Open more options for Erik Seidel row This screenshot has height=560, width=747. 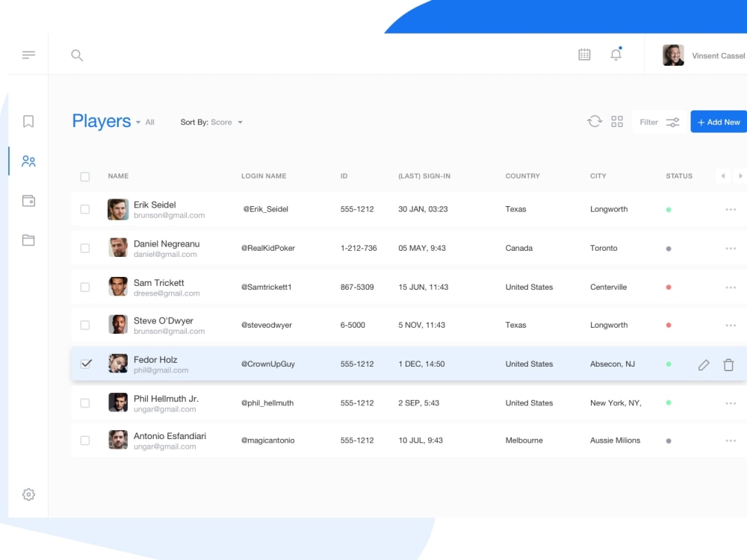(x=731, y=210)
